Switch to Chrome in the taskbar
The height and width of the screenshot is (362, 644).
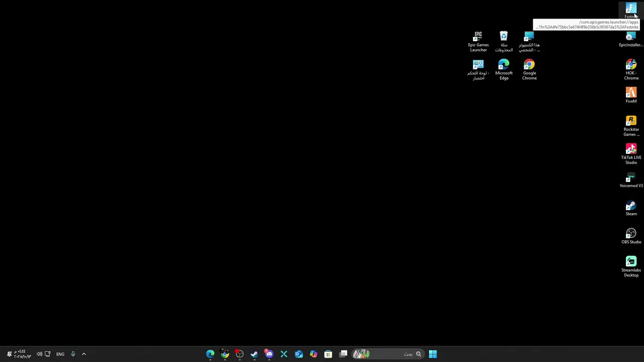click(x=225, y=354)
